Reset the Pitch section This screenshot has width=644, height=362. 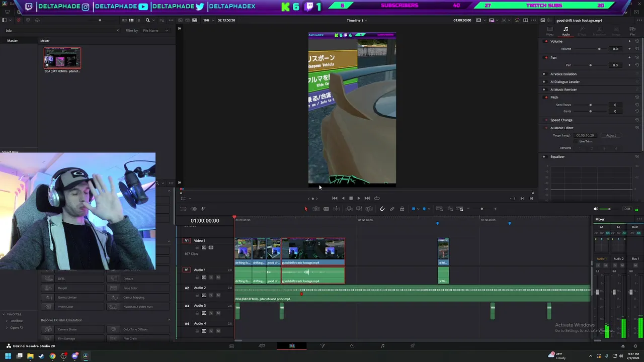pos(637,98)
